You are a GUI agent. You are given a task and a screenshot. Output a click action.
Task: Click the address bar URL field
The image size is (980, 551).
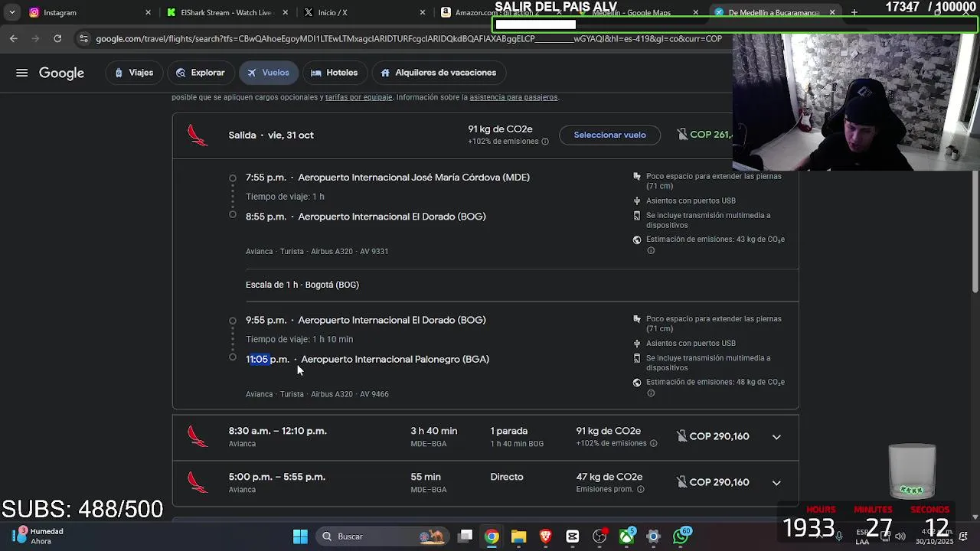408,39
